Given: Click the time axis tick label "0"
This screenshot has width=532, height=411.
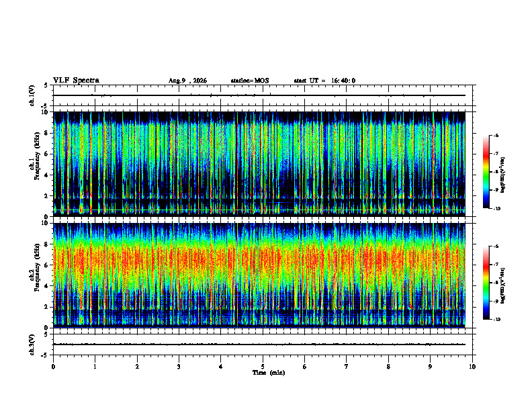Looking at the screenshot, I should pyautogui.click(x=53, y=367).
